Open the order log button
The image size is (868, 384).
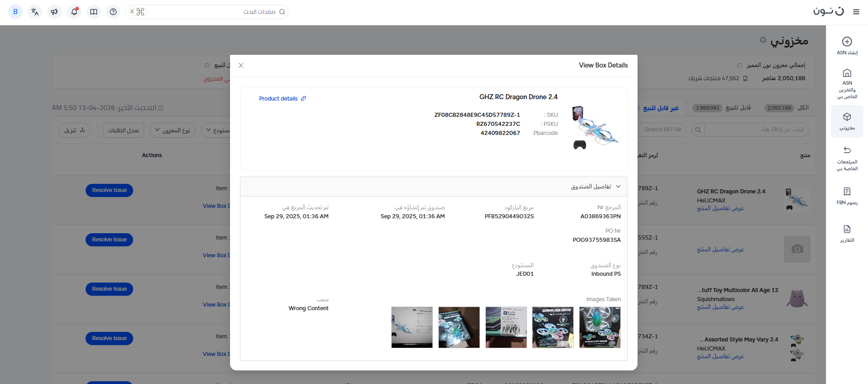click(123, 130)
